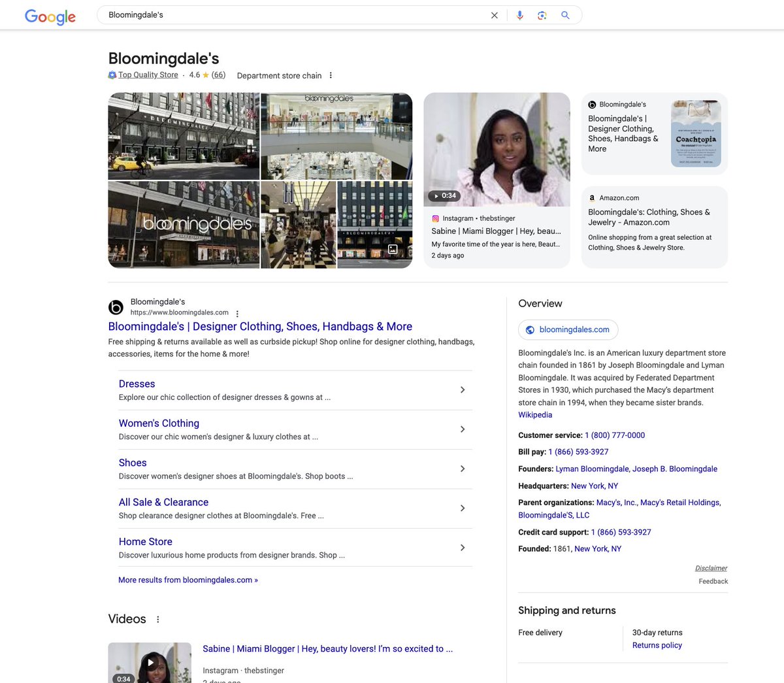
Task: Open Lyman Bloomingdale founder link
Action: 592,469
